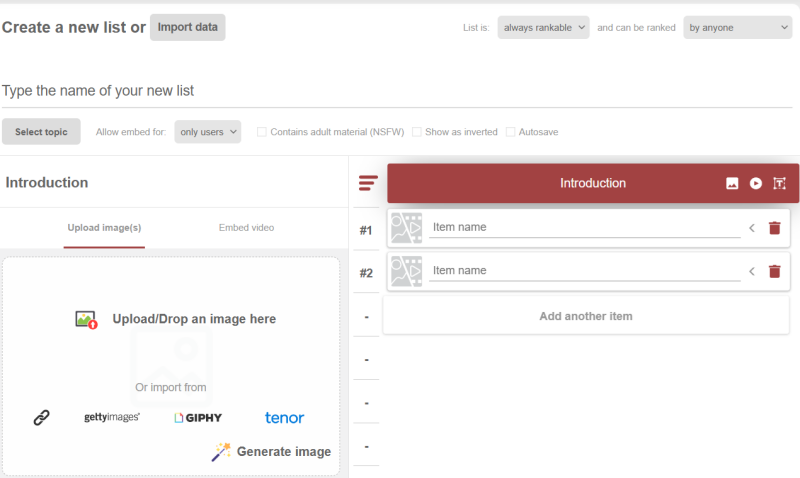Open the 'by anyone' ranking dropdown
800x478 pixels.
737,28
